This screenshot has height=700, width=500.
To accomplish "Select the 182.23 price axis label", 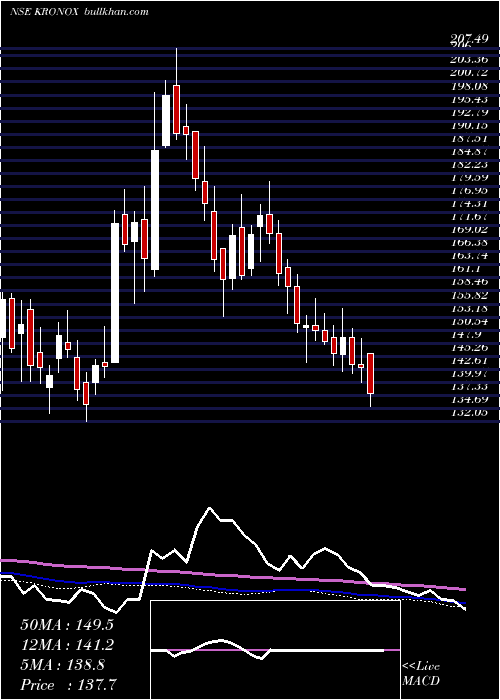I will (469, 164).
